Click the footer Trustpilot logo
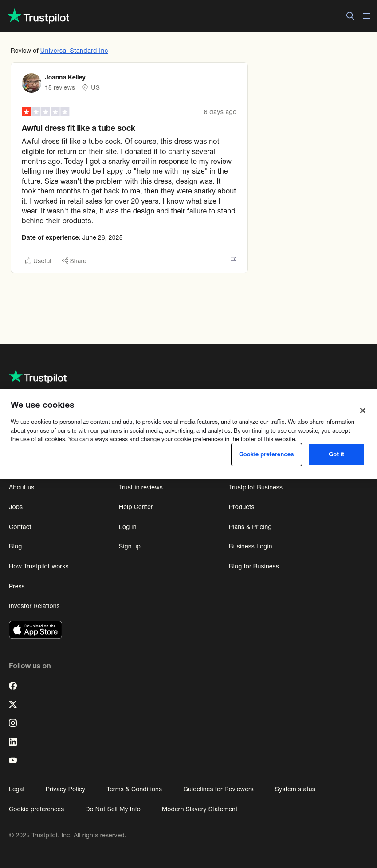The height and width of the screenshot is (868, 377). pyautogui.click(x=38, y=377)
